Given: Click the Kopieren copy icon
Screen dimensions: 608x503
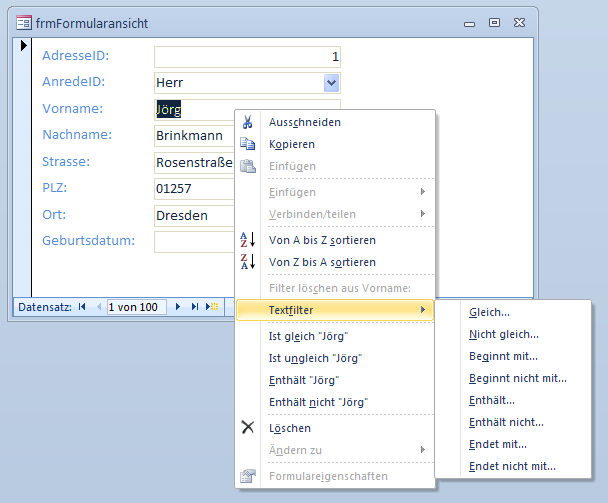Looking at the screenshot, I should pos(248,144).
